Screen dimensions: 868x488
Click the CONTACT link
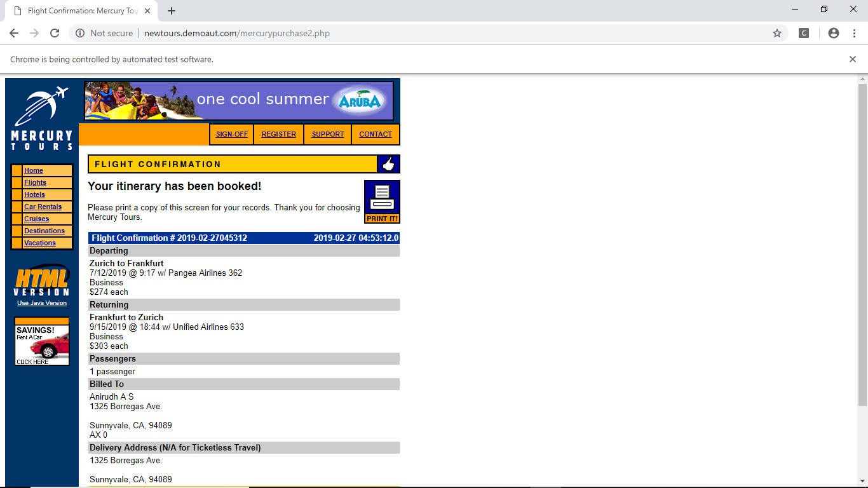pos(376,134)
